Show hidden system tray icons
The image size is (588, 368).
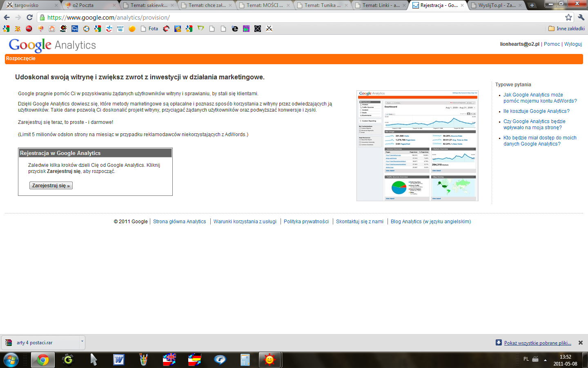(x=545, y=360)
